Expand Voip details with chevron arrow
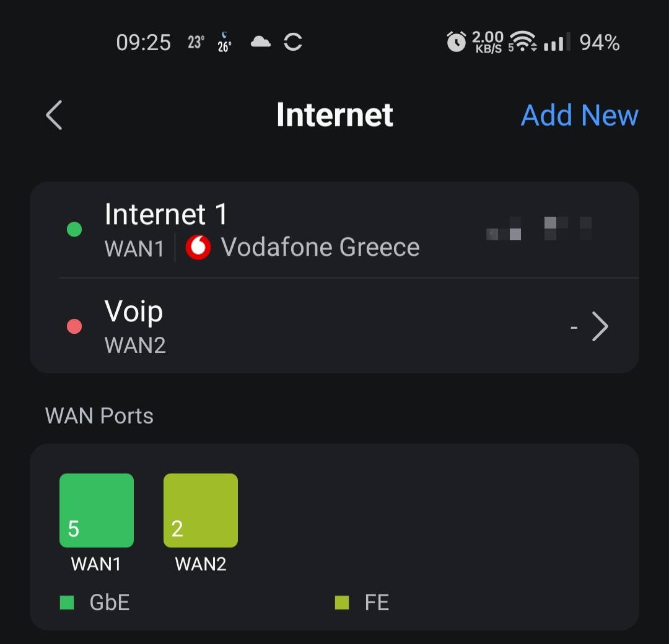 (600, 326)
